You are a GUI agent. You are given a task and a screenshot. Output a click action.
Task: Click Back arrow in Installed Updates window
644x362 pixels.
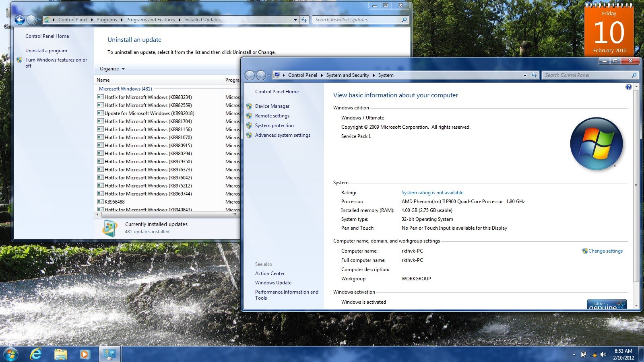20,20
